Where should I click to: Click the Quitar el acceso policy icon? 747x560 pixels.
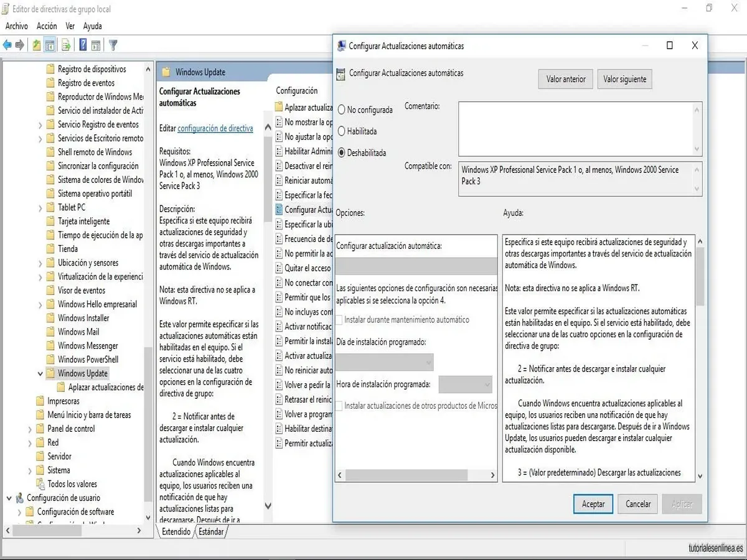[x=279, y=268]
